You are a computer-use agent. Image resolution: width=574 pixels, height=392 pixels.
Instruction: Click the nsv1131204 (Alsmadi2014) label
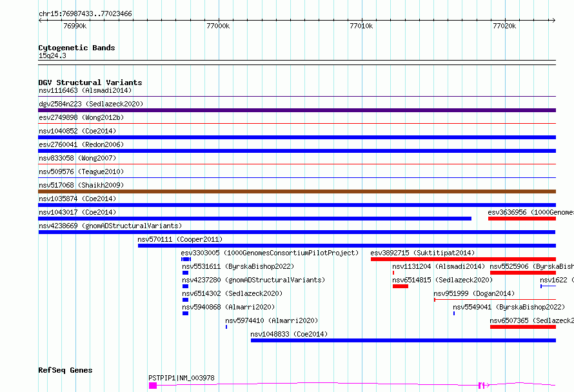(439, 266)
